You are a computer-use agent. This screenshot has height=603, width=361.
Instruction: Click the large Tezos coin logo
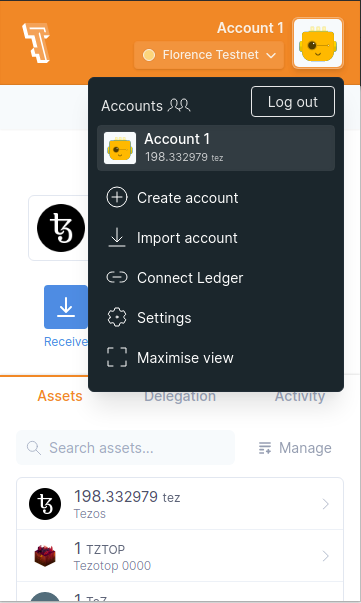tap(61, 228)
